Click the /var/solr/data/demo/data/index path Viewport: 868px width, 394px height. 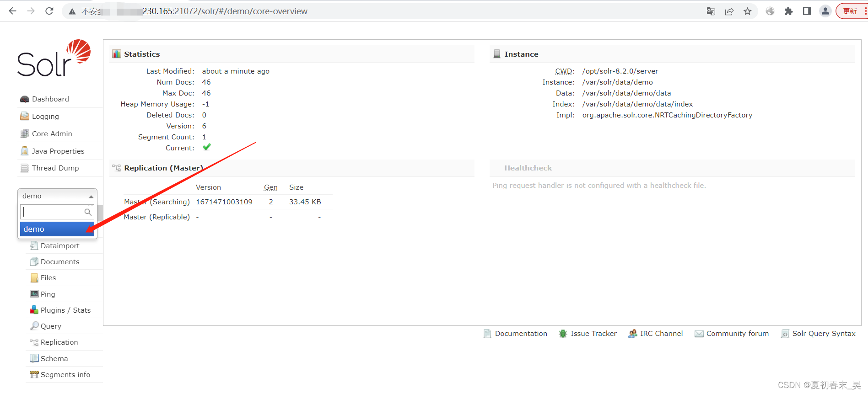[x=637, y=104]
